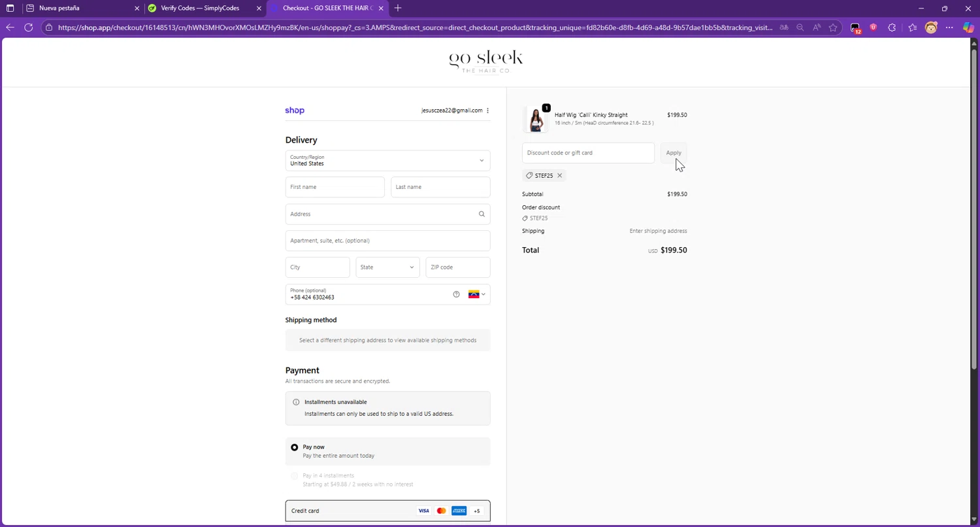This screenshot has width=980, height=527.
Task: Click the Visa card icon
Action: coord(423,511)
